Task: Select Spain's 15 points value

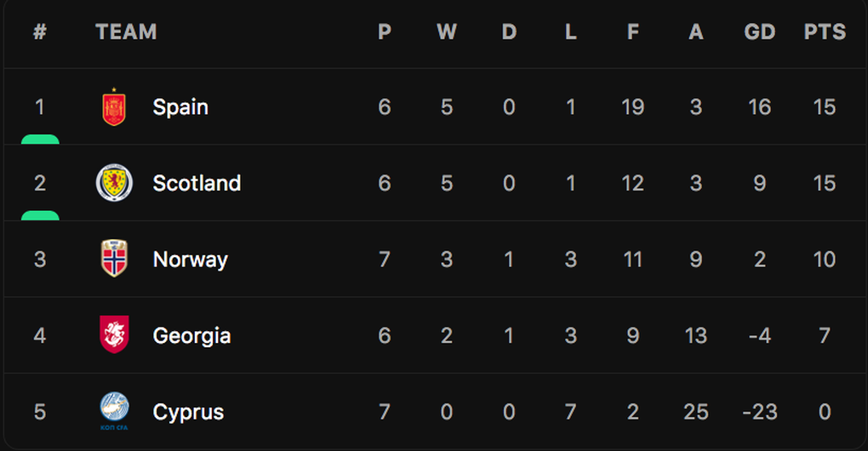Action: coord(825,107)
